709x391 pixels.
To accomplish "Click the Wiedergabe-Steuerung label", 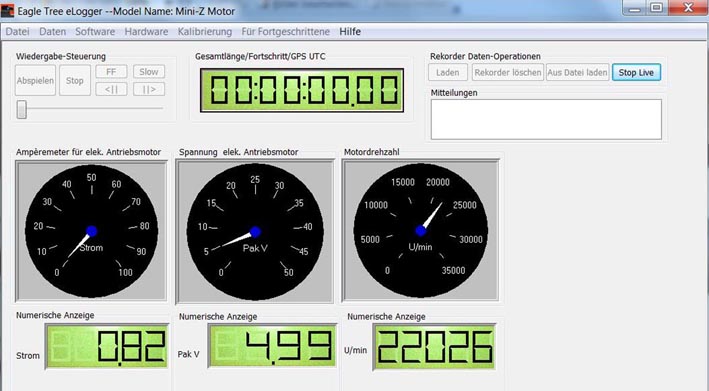I will pyautogui.click(x=61, y=57).
